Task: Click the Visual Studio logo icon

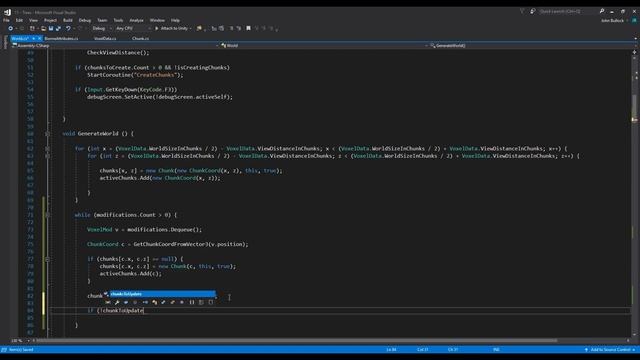Action: (x=7, y=12)
